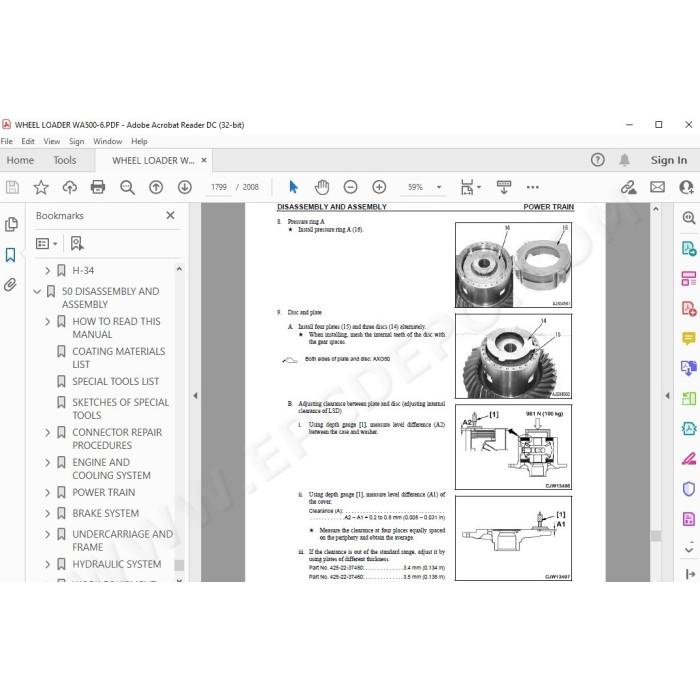Expand CONNECTOR REPAIR PROCEDURES bookmark
This screenshot has width=700, height=700.
[x=47, y=433]
